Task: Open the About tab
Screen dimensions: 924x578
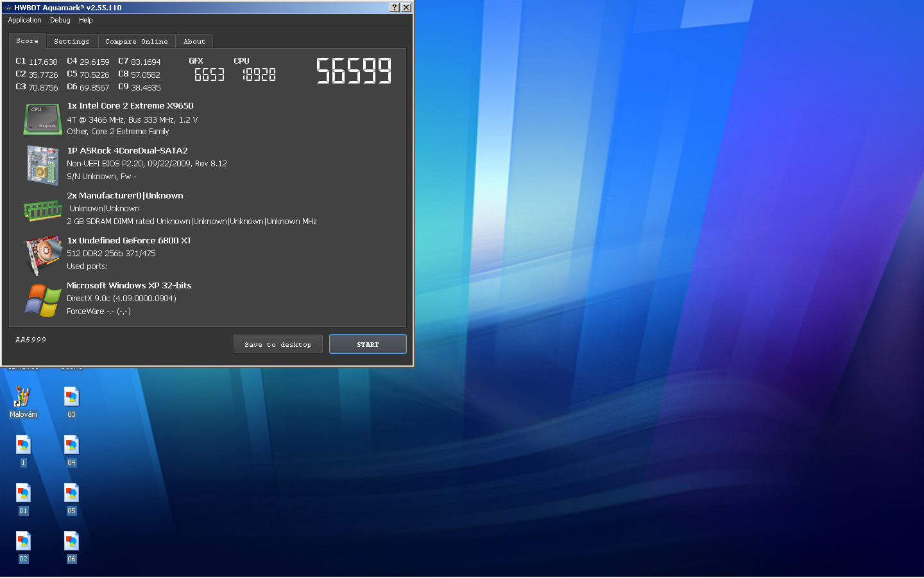Action: pos(194,42)
